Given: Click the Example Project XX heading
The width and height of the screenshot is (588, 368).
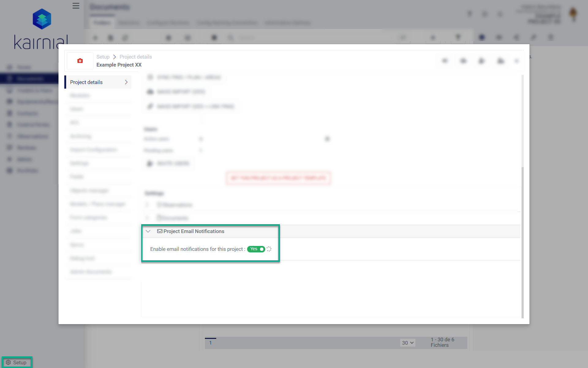Looking at the screenshot, I should click(x=119, y=65).
